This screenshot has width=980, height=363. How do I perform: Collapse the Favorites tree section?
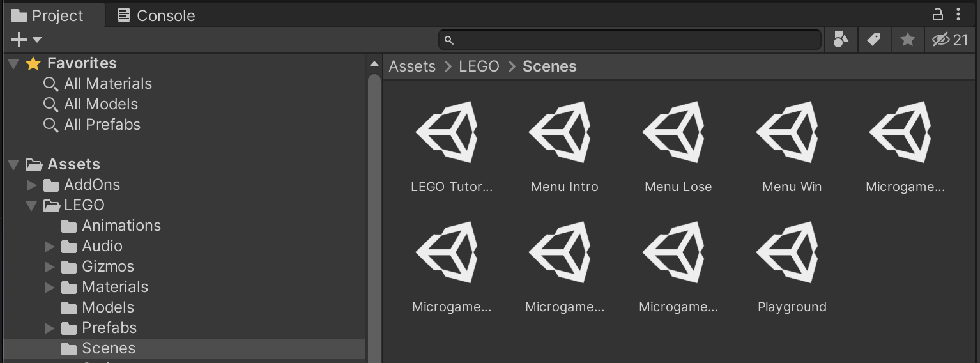click(x=13, y=63)
